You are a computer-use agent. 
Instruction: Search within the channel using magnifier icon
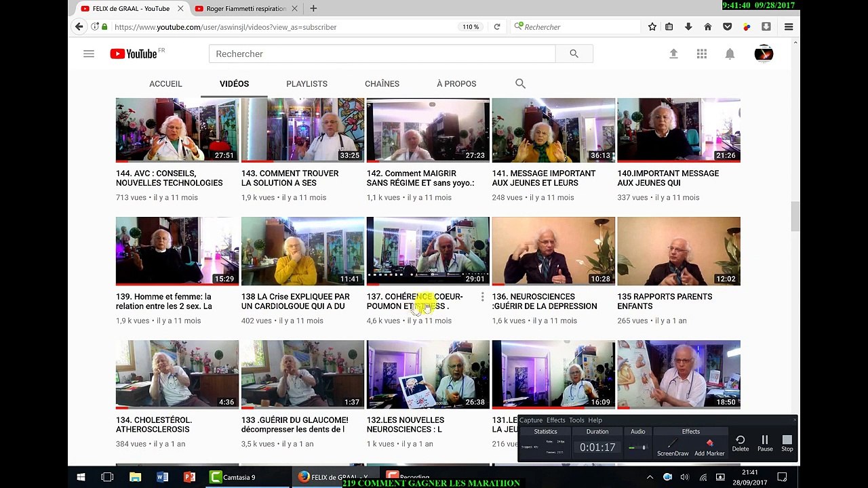point(520,83)
